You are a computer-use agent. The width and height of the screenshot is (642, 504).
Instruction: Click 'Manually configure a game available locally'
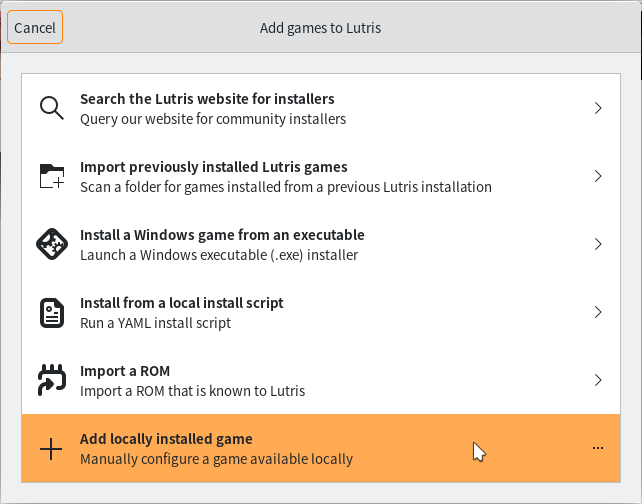click(x=216, y=459)
